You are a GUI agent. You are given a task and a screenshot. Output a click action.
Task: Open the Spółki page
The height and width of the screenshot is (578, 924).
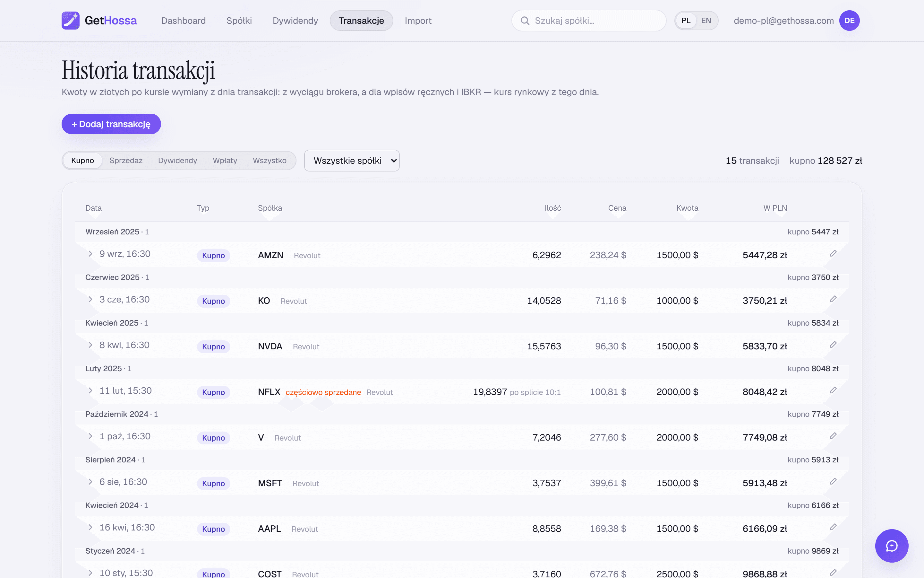click(239, 21)
